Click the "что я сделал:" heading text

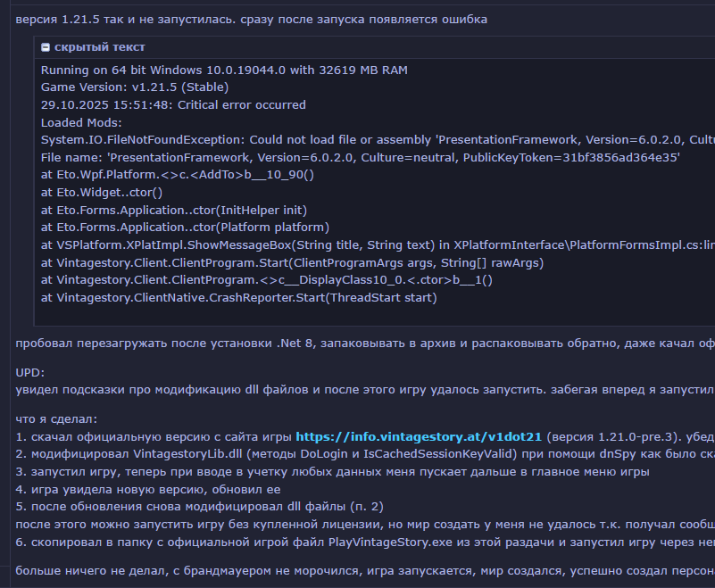[56, 418]
